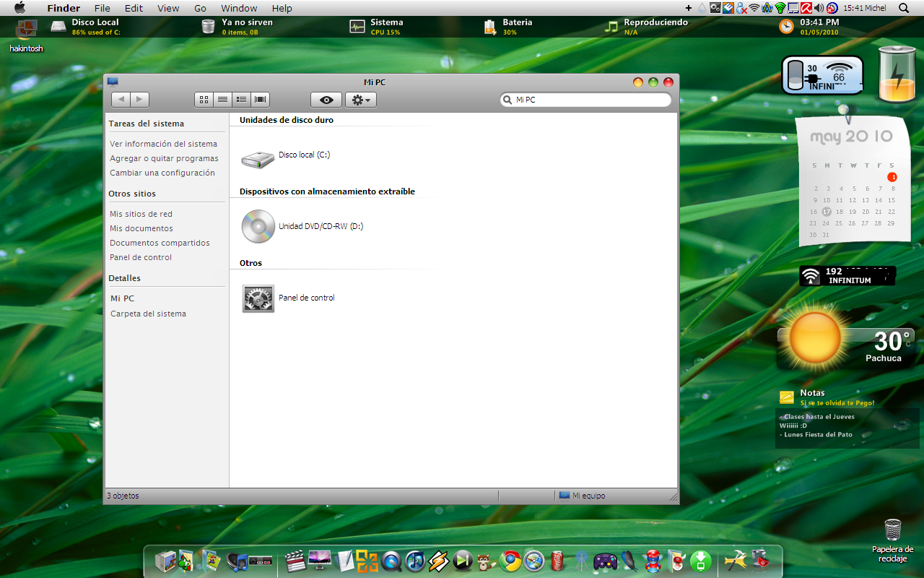Click the Notas sticky note icon

787,397
